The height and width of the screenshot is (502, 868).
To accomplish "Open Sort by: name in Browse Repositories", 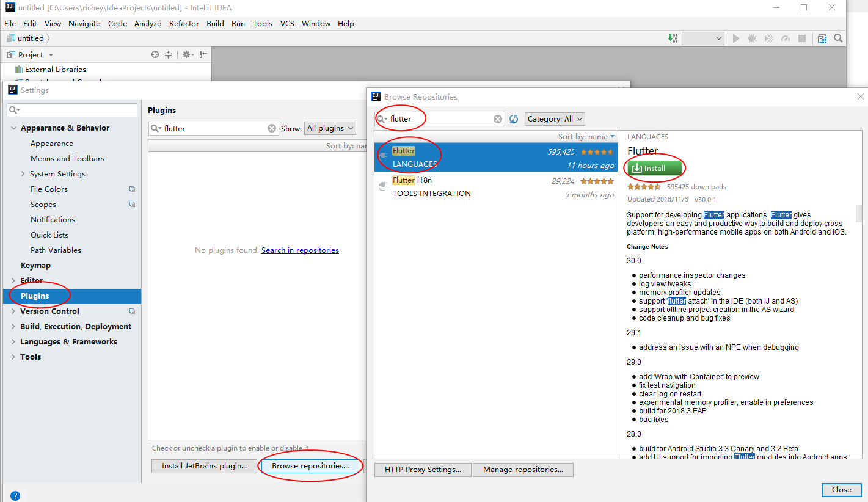I will coord(586,137).
